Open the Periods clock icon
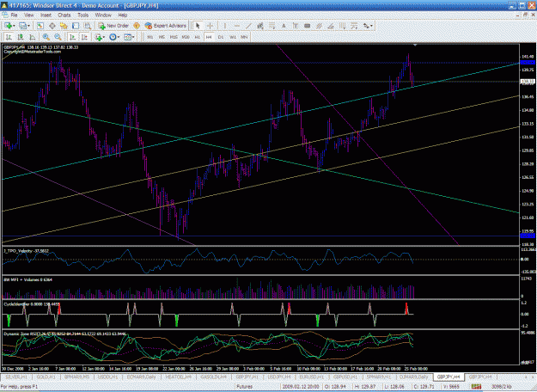Screen dimensions: 537x392 113,37
